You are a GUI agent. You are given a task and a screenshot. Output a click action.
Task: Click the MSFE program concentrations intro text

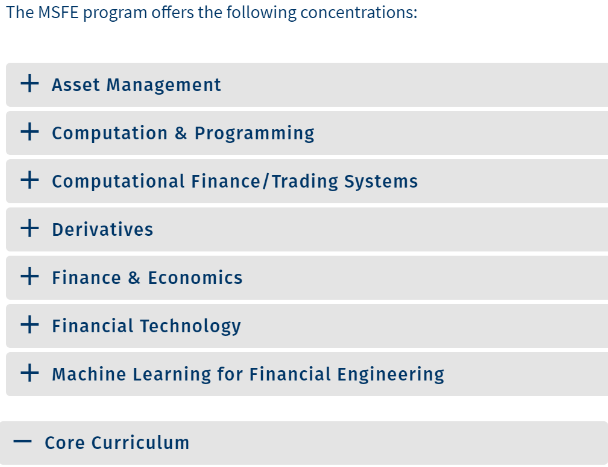tap(211, 13)
